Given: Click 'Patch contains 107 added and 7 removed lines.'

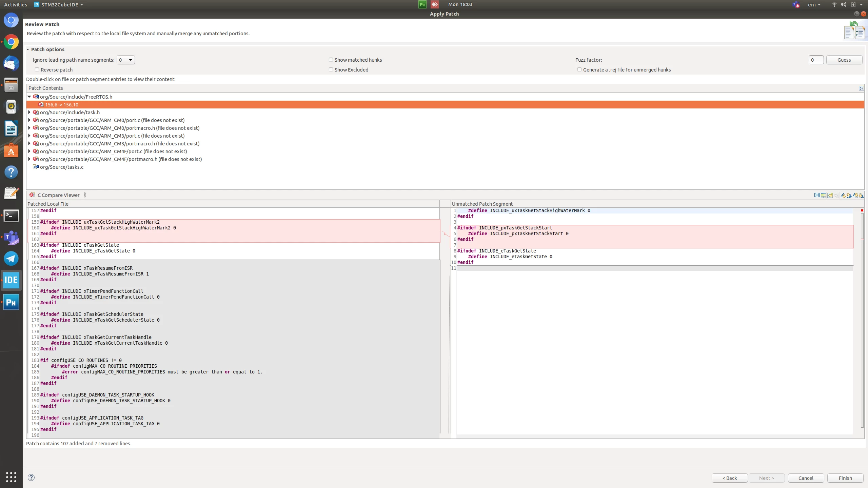Looking at the screenshot, I should point(79,443).
